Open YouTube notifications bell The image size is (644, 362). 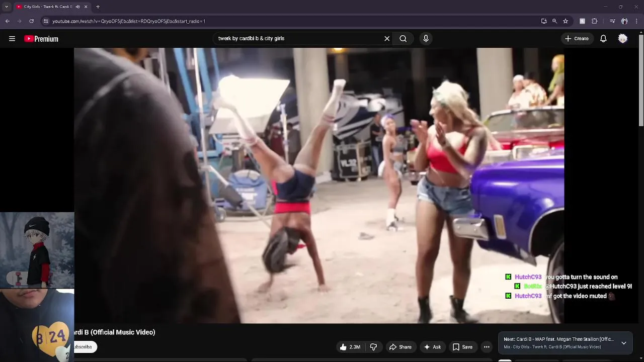coord(603,39)
